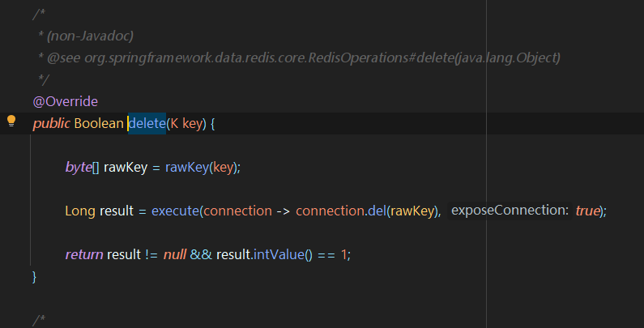Screen dimensions: 644x328
Task: Click the execute method call
Action: (175, 211)
